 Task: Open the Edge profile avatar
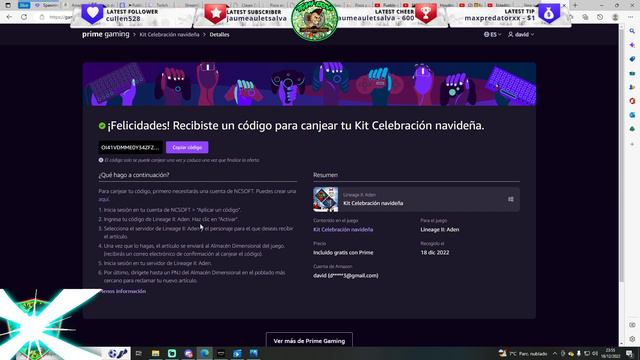(615, 17)
